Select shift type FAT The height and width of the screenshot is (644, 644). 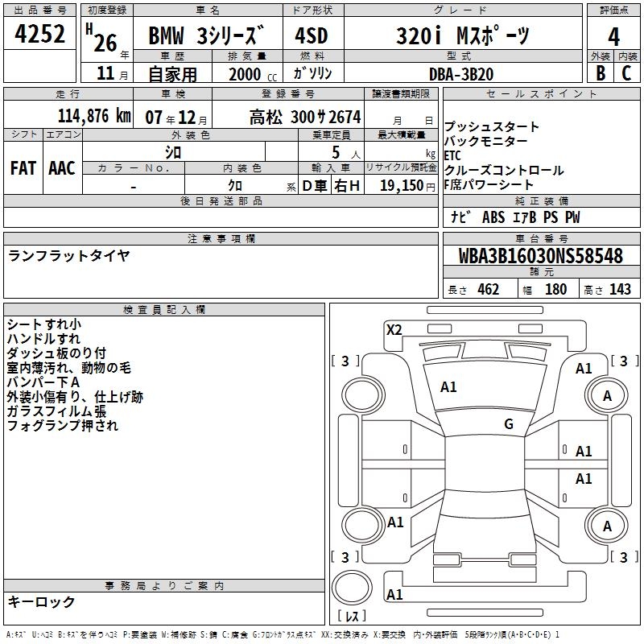point(23,168)
